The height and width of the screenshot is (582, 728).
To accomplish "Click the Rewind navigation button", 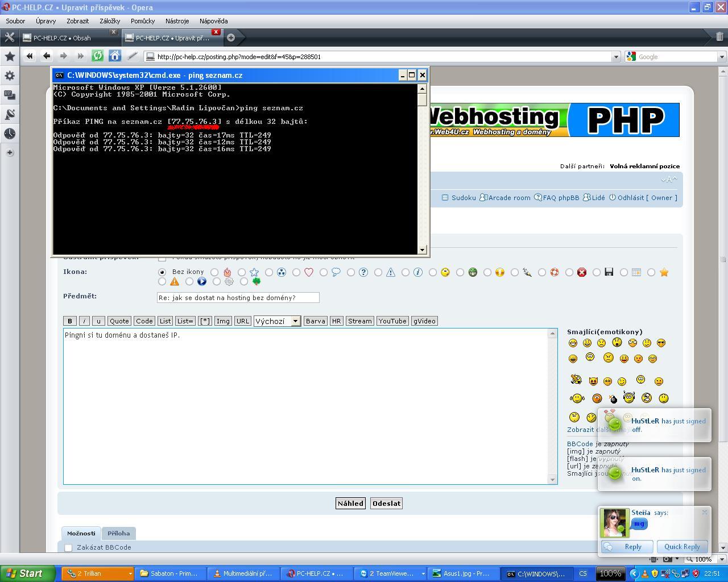I will (30, 56).
